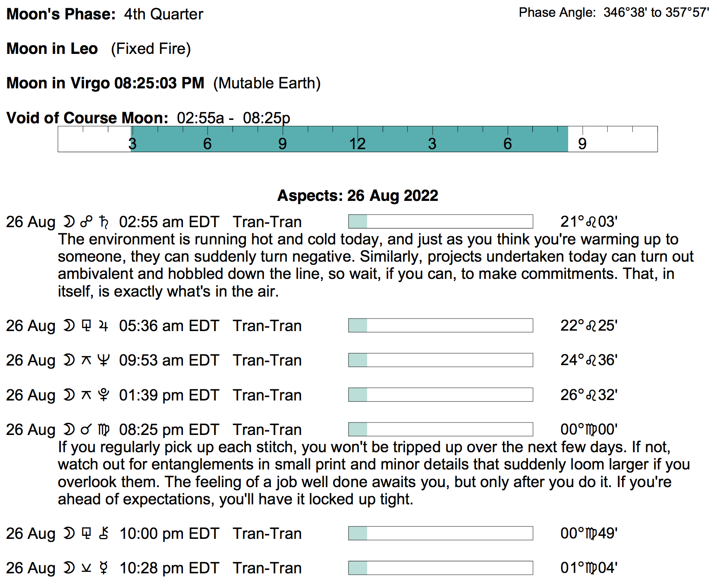Click the Chiron glyph in the 10:00 pm row
The image size is (717, 588).
tap(104, 534)
